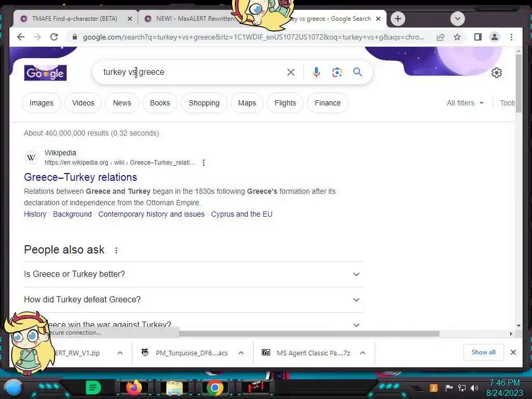
Task: View site info via the padlock icon
Action: [75, 37]
